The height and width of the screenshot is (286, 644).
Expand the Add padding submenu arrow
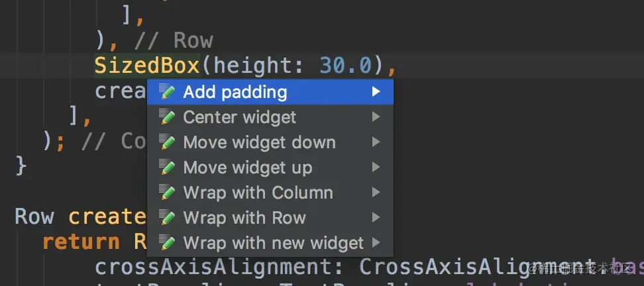tap(376, 92)
